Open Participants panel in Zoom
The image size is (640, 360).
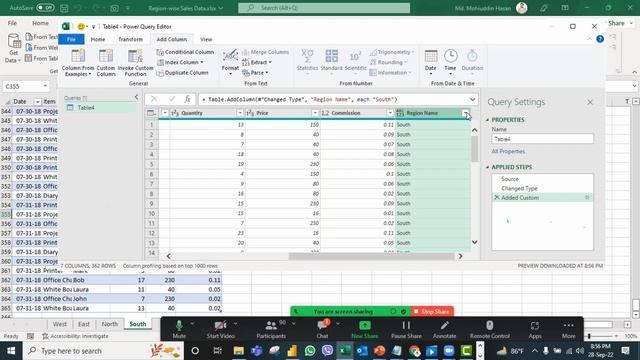click(271, 329)
